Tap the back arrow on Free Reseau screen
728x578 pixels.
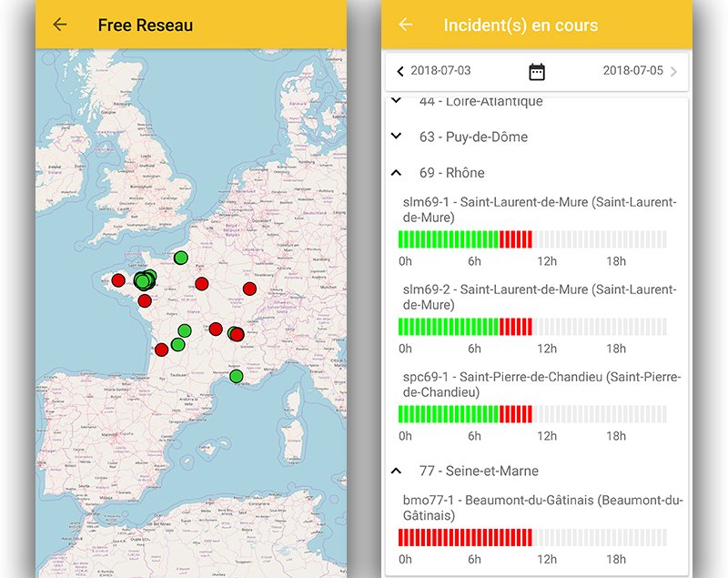click(x=59, y=25)
